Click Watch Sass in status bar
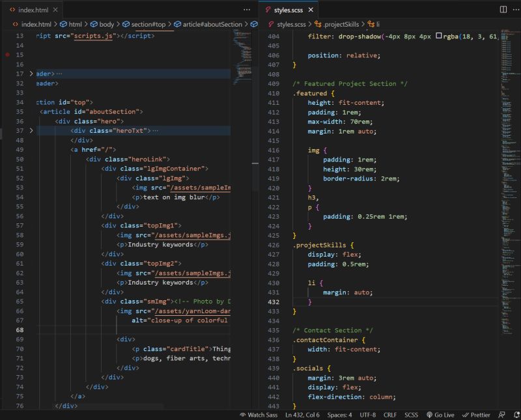Viewport: 521px width, 420px height. pos(259,415)
